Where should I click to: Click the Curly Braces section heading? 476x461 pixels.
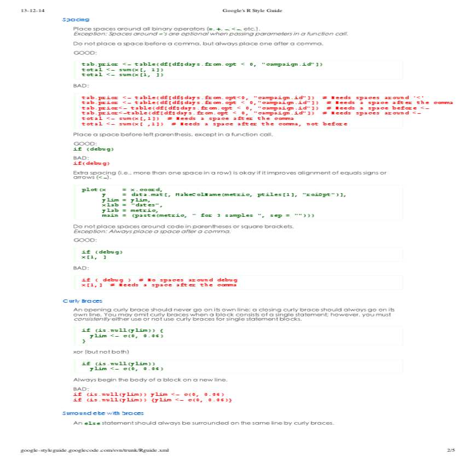[82, 301]
